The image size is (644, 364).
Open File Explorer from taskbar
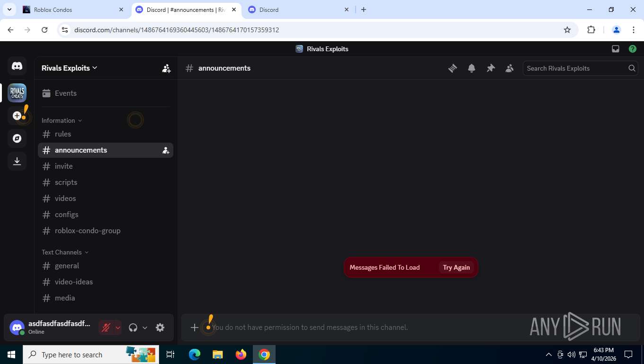pyautogui.click(x=217, y=355)
